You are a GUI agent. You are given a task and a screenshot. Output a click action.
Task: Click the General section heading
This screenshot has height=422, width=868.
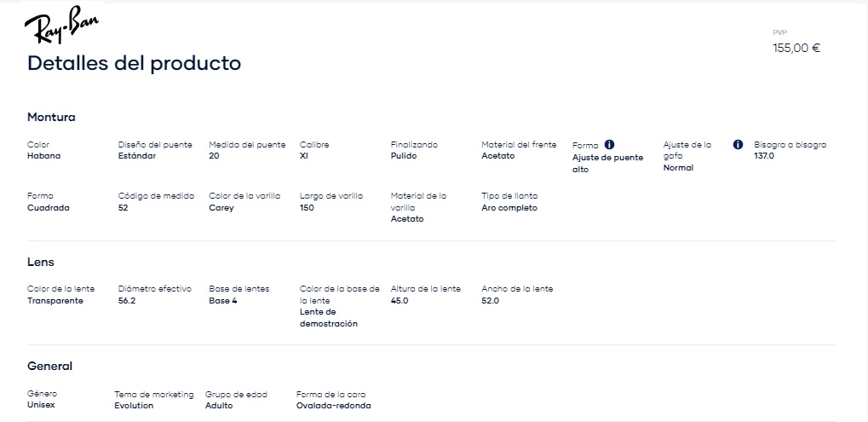tap(49, 366)
